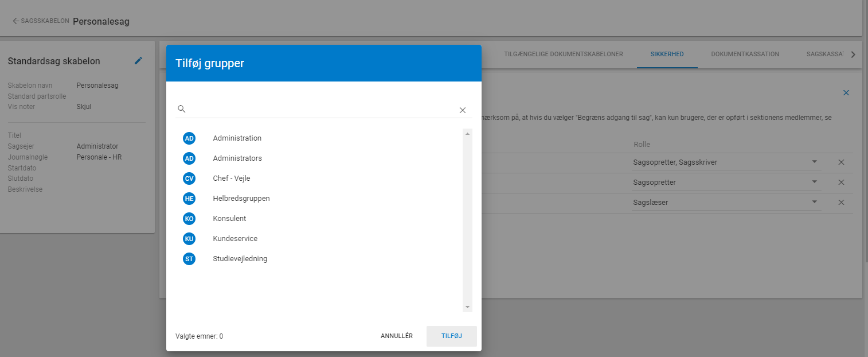Click the Administrator sagsejer value
The height and width of the screenshot is (357, 868).
[x=97, y=146]
